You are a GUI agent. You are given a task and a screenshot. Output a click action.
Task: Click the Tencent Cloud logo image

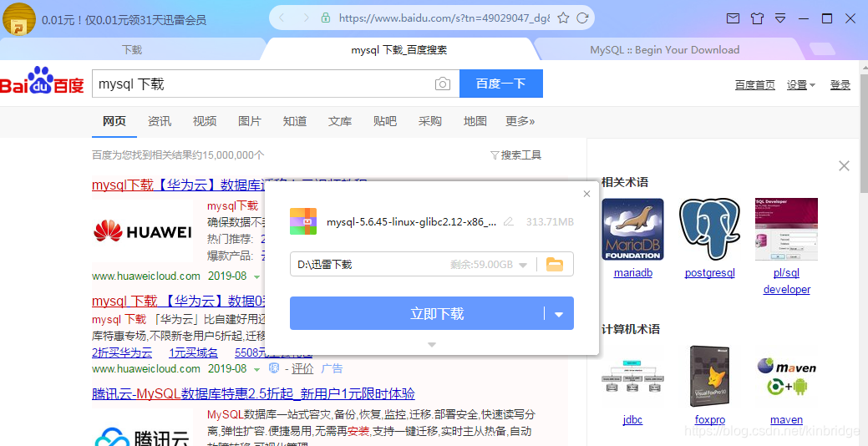tap(142, 437)
